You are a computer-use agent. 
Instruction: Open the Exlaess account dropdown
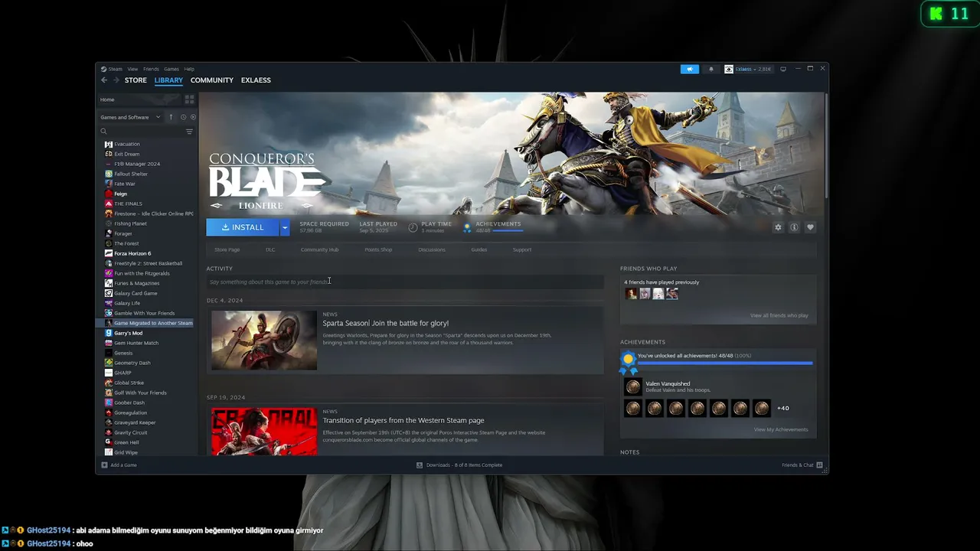tap(748, 69)
